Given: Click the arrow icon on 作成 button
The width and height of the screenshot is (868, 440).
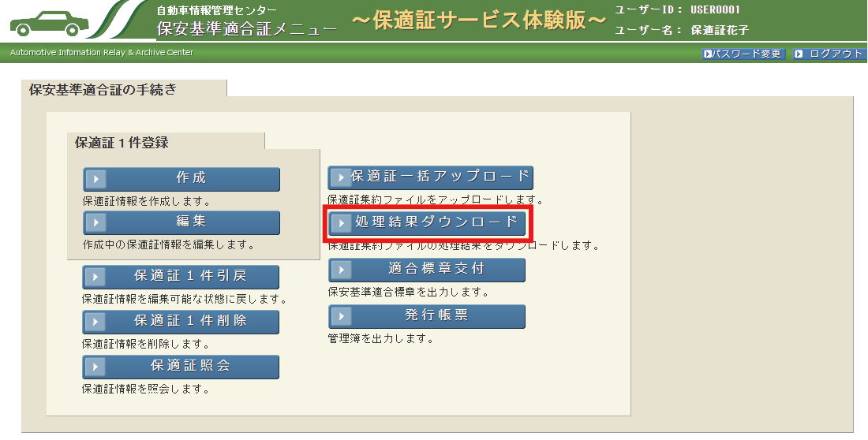Looking at the screenshot, I should [95, 179].
